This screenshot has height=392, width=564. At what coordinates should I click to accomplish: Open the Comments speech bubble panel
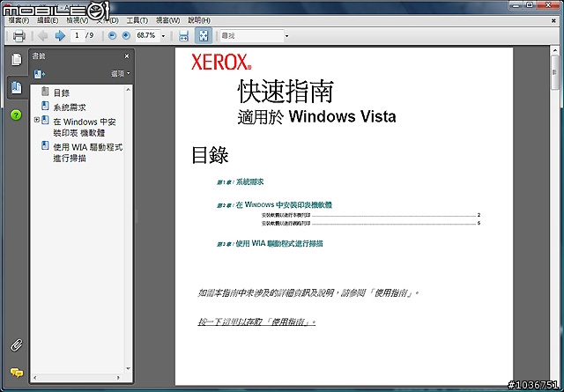[17, 373]
